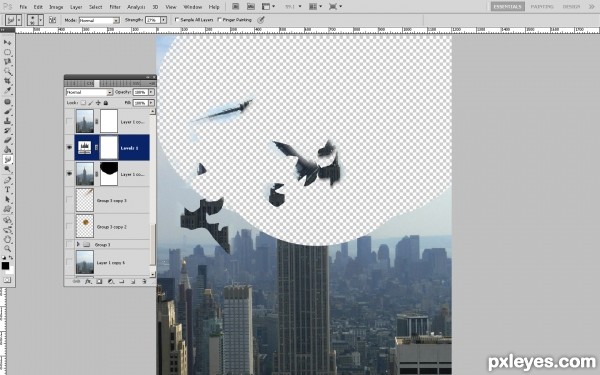This screenshot has height=375, width=600.
Task: Select the Hand tool
Action: (7, 240)
